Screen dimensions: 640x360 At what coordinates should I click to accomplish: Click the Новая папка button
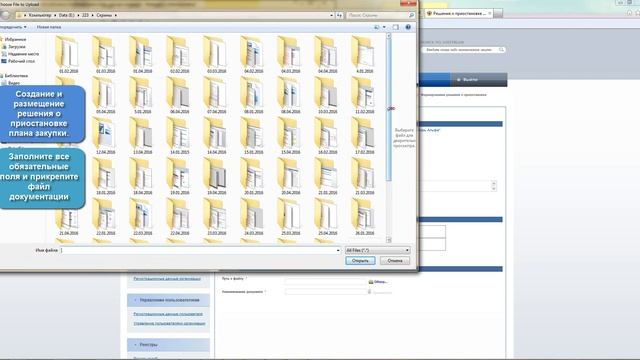coord(49,27)
